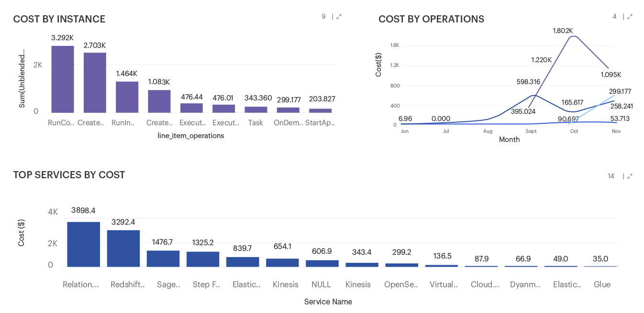Select Oct on the Month axis
The width and height of the screenshot is (644, 313).
(x=574, y=131)
